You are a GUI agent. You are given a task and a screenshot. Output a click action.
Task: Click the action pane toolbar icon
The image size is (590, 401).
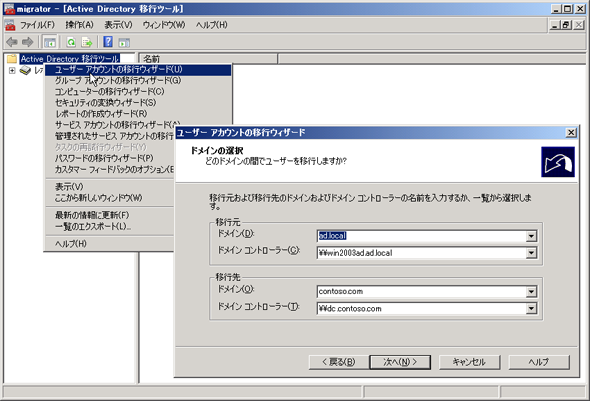click(124, 42)
